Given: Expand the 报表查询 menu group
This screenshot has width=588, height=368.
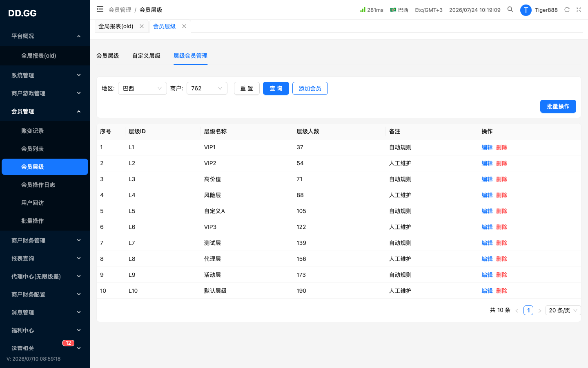Looking at the screenshot, I should pos(45,258).
